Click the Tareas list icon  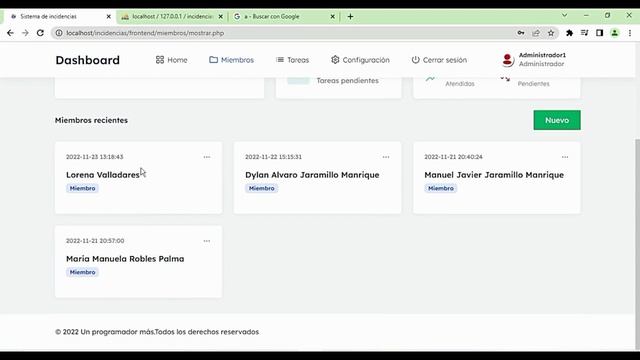coord(280,60)
